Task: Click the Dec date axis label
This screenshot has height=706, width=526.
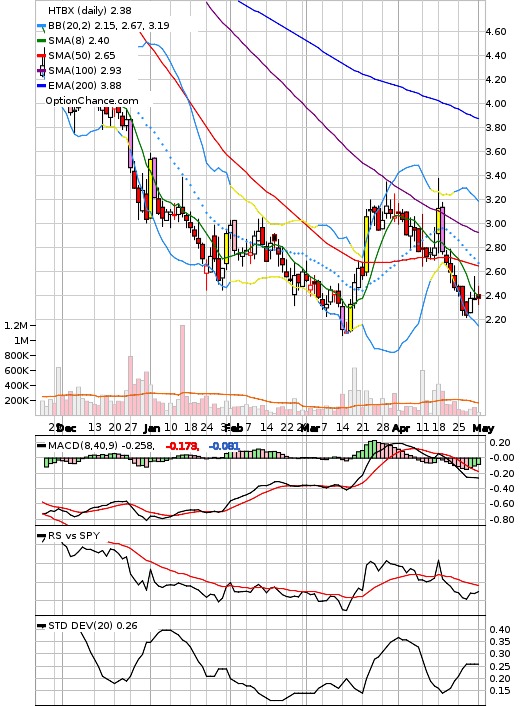Action: (68, 428)
